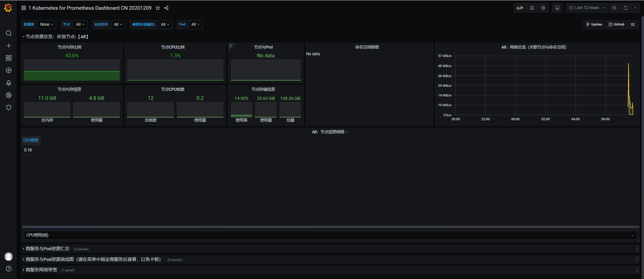Click the horizontal scrollbar of node table
The width and height of the screenshot is (644, 279).
pos(330,227)
